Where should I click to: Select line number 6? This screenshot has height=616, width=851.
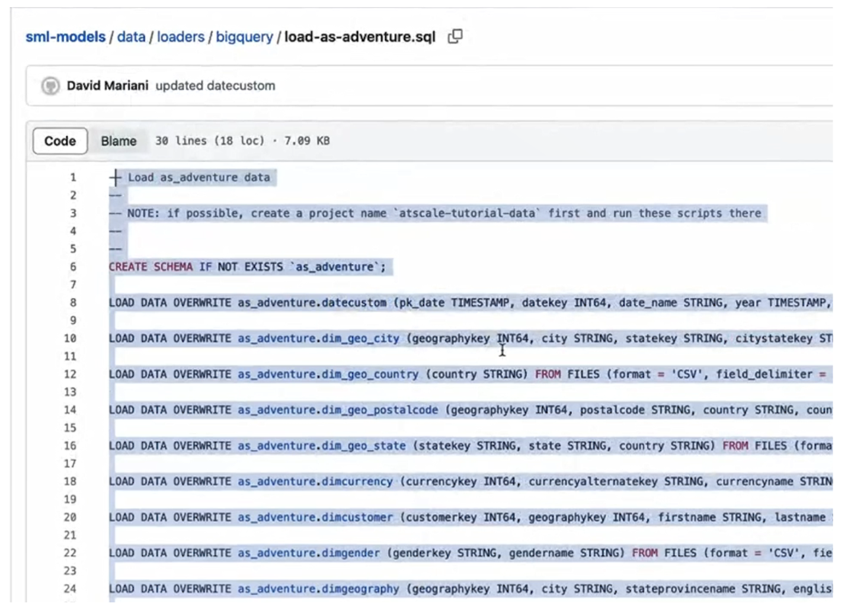[x=72, y=266]
